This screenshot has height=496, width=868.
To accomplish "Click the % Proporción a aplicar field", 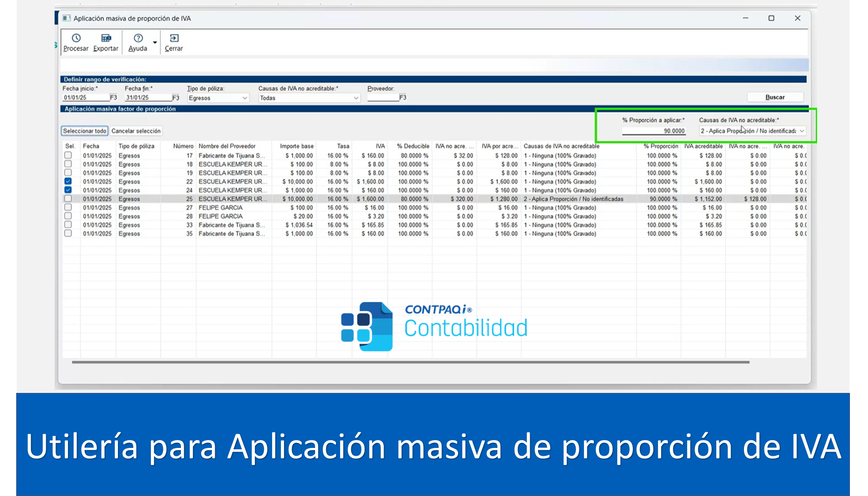I will tap(653, 131).
